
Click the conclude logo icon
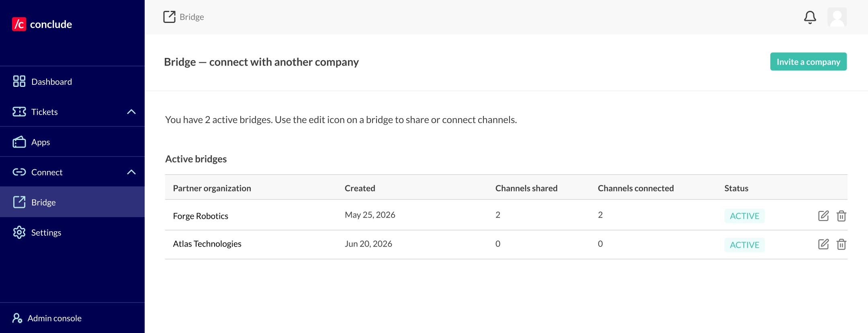(x=19, y=24)
